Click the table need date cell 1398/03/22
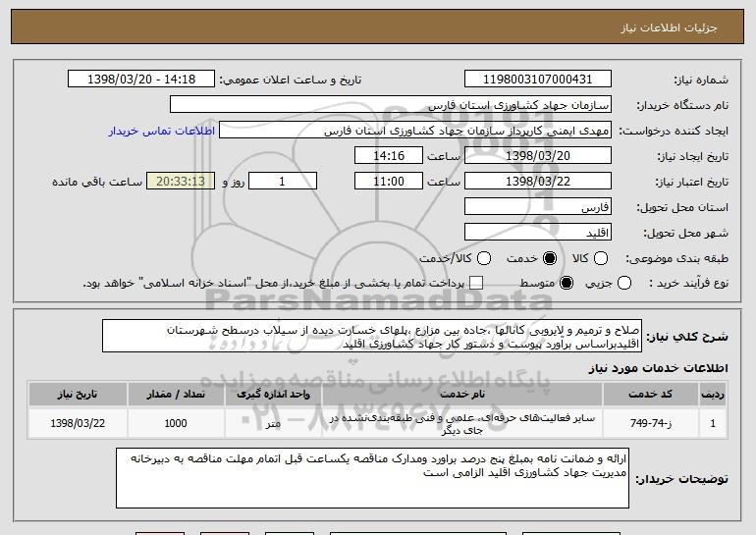Viewport: 756px width, 535px height. click(x=78, y=424)
